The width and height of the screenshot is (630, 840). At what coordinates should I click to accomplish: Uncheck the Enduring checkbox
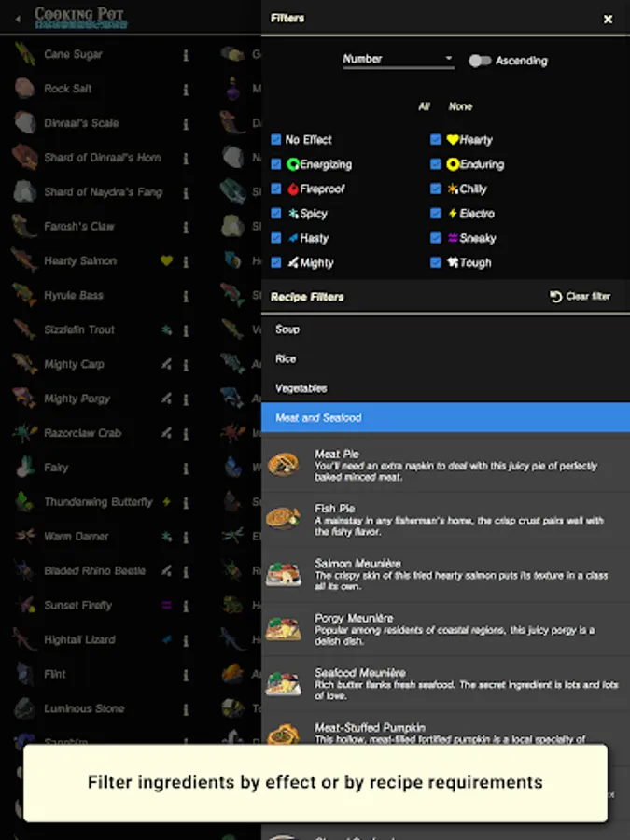(436, 164)
